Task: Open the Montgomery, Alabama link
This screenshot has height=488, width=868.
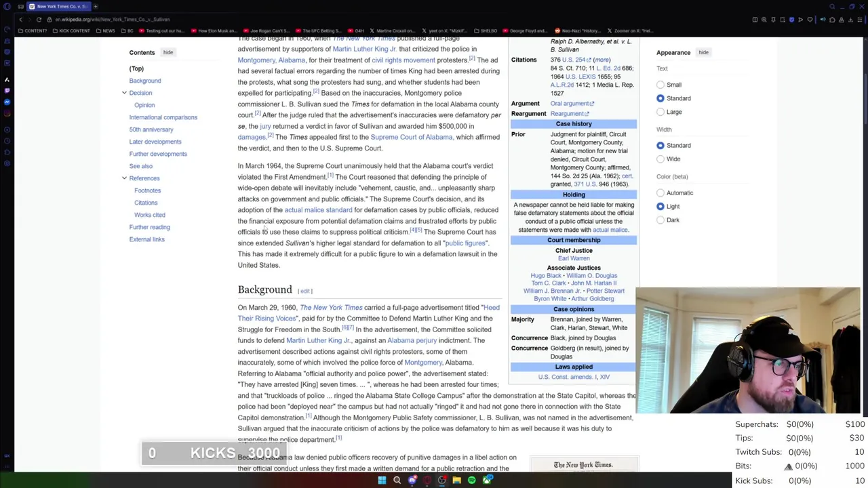Action: (x=271, y=60)
